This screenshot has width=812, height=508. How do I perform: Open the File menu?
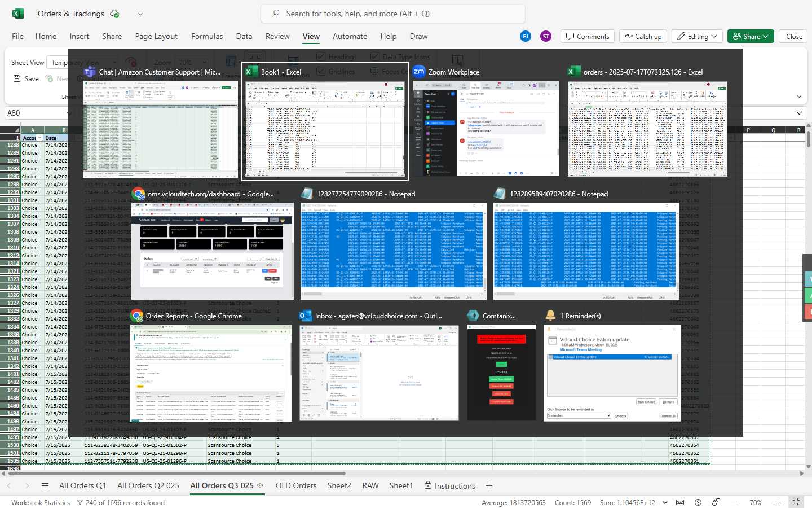pos(18,36)
